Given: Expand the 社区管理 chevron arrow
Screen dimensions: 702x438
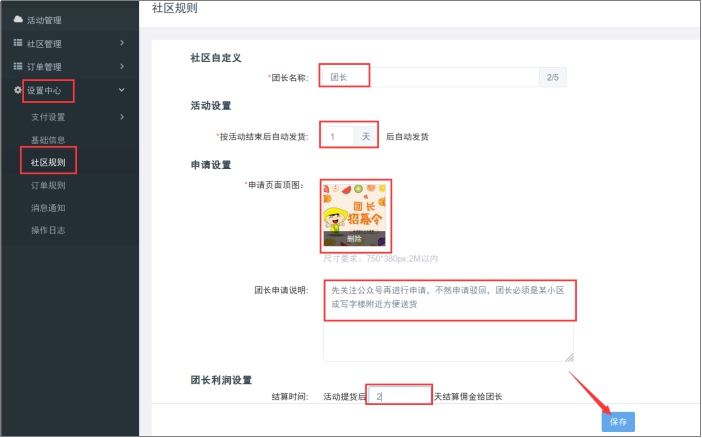Looking at the screenshot, I should point(122,43).
